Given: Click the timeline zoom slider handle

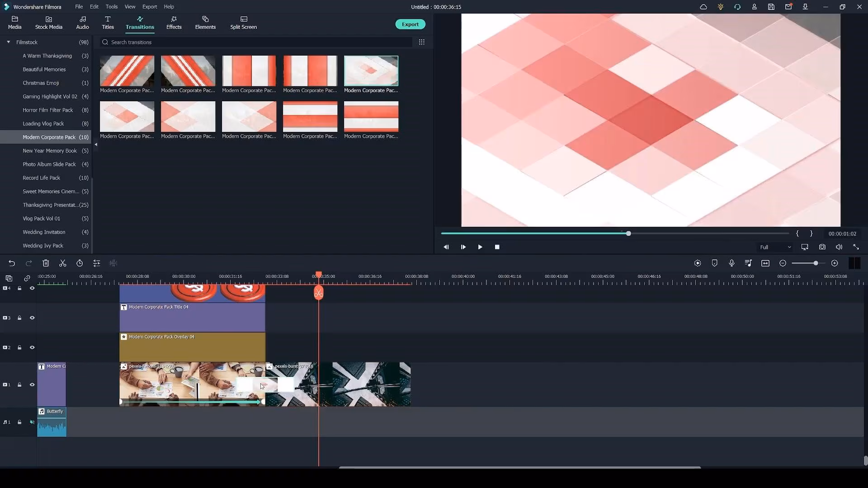Looking at the screenshot, I should pyautogui.click(x=816, y=263).
